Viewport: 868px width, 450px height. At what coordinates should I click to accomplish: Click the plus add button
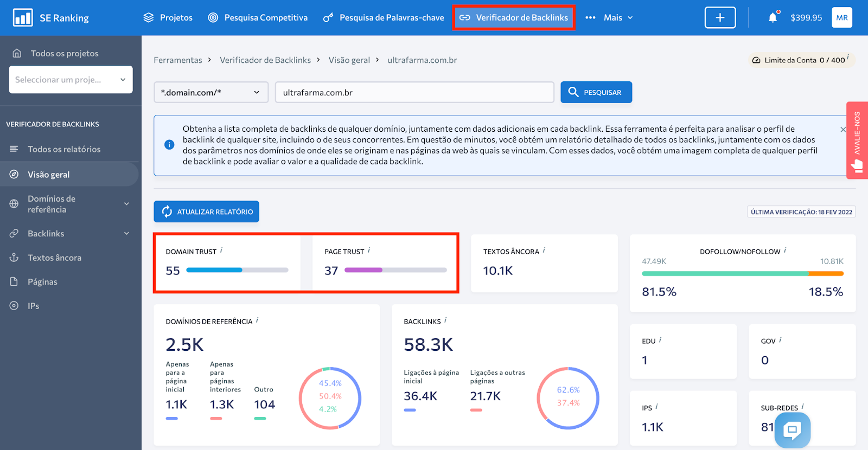[x=720, y=17]
